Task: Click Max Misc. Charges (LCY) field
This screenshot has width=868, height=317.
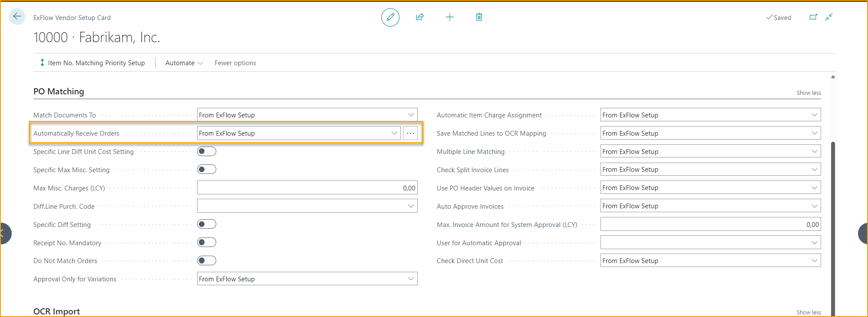Action: 307,187
